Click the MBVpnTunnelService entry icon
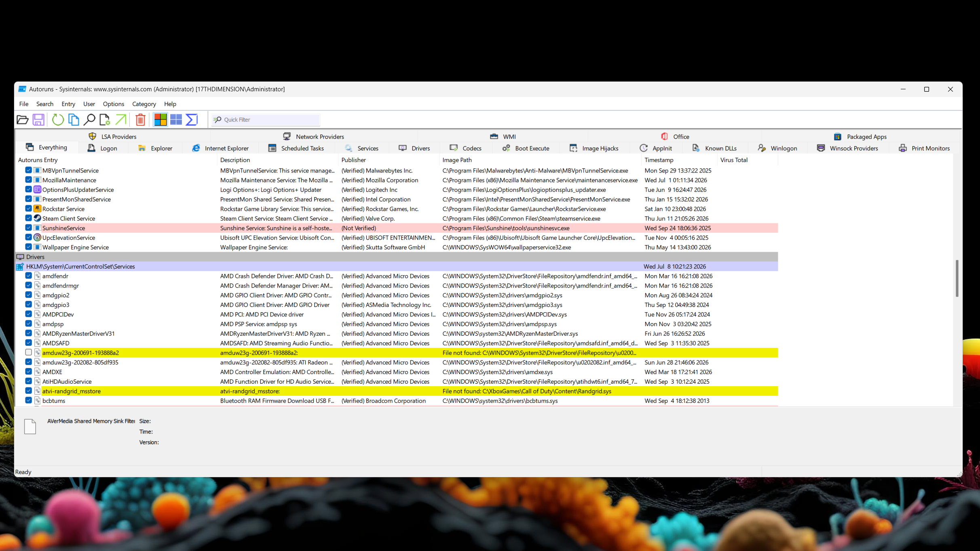 [37, 170]
